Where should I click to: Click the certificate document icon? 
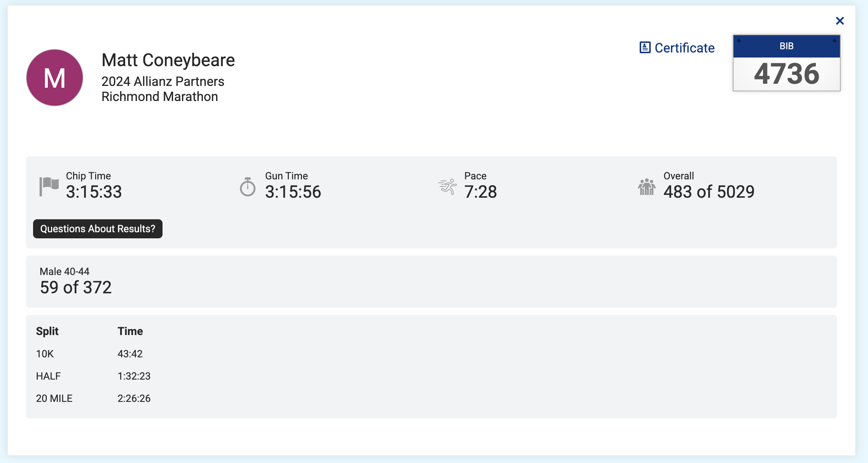click(x=645, y=47)
